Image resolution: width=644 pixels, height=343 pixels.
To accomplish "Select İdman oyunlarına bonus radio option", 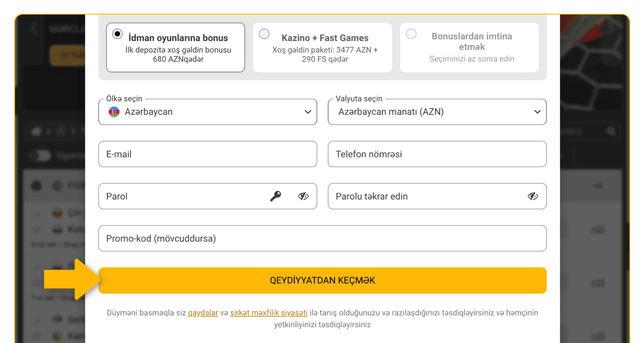I will [x=117, y=34].
